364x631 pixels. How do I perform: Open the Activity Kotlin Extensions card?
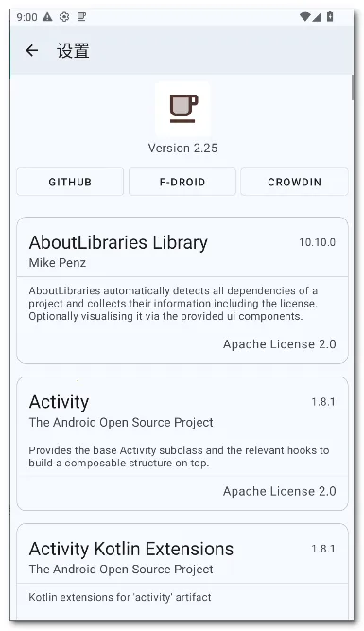click(x=182, y=571)
